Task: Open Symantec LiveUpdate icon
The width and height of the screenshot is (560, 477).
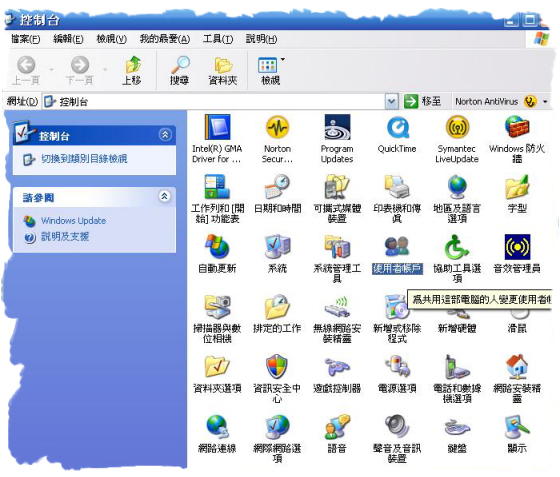Action: tap(457, 127)
